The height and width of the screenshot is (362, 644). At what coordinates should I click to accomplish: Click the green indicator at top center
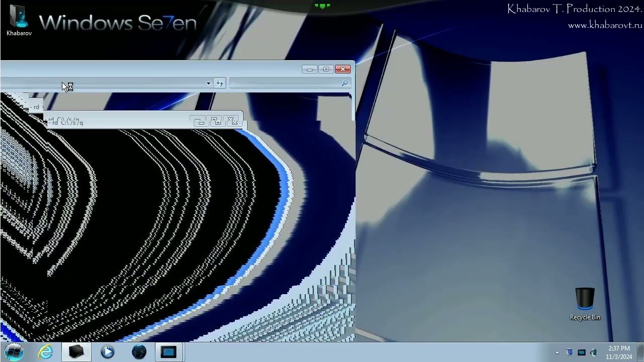(323, 6)
